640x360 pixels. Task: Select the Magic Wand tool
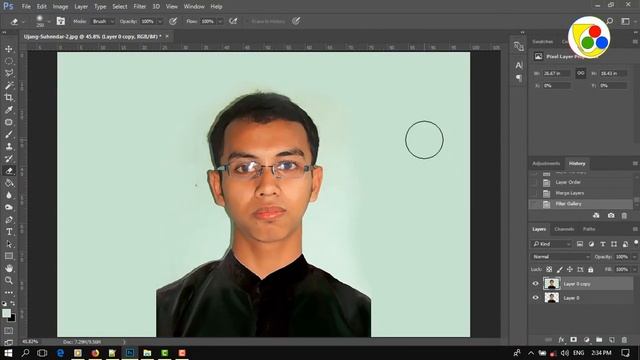tap(9, 85)
